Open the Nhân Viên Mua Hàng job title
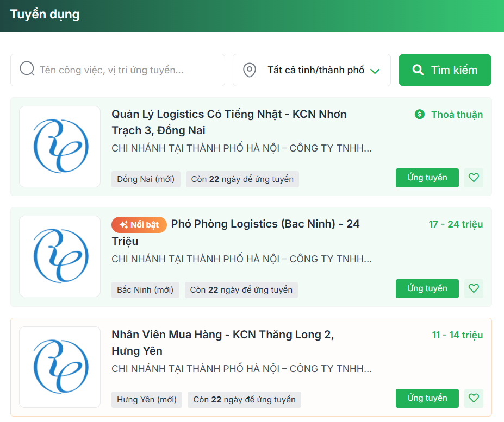 (223, 343)
